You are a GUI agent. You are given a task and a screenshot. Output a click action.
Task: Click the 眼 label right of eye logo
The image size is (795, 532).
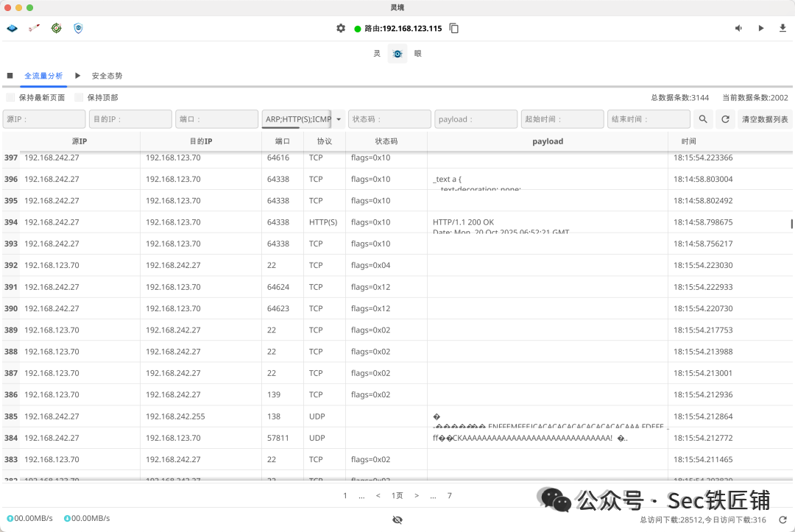(x=418, y=54)
